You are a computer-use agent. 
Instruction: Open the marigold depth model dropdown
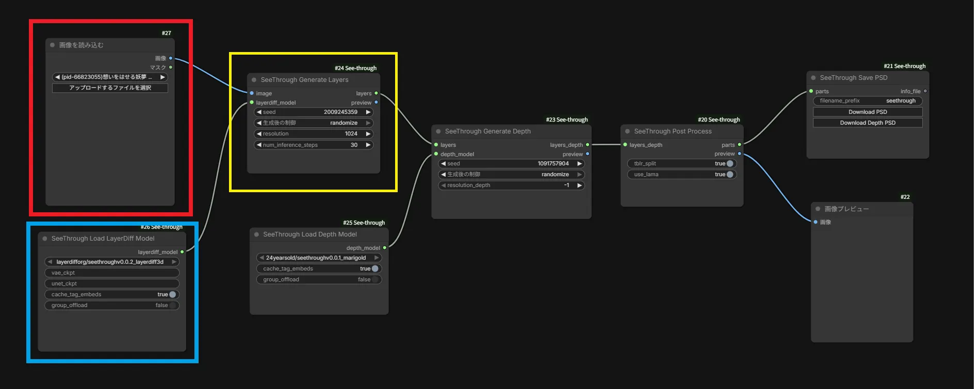click(318, 258)
